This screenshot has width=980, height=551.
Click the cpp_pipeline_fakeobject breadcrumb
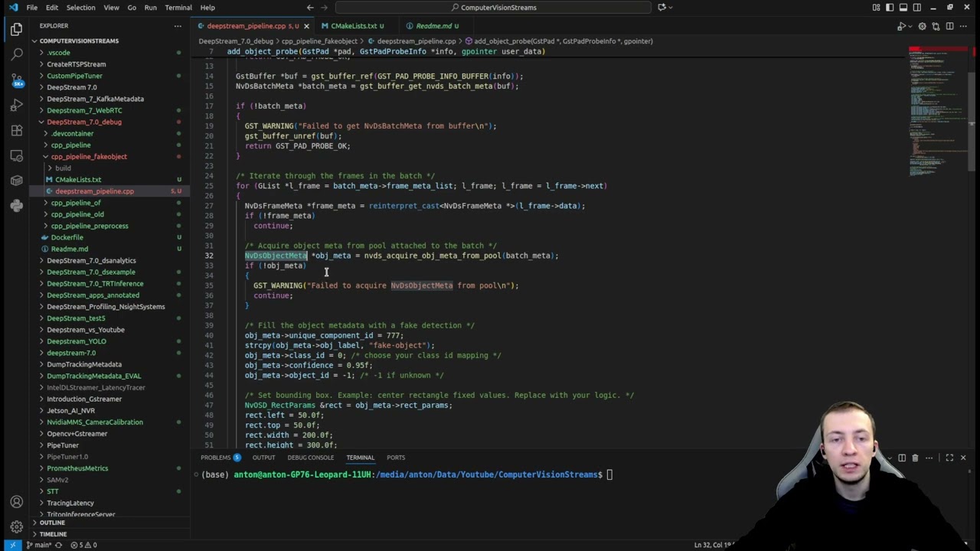pyautogui.click(x=319, y=41)
